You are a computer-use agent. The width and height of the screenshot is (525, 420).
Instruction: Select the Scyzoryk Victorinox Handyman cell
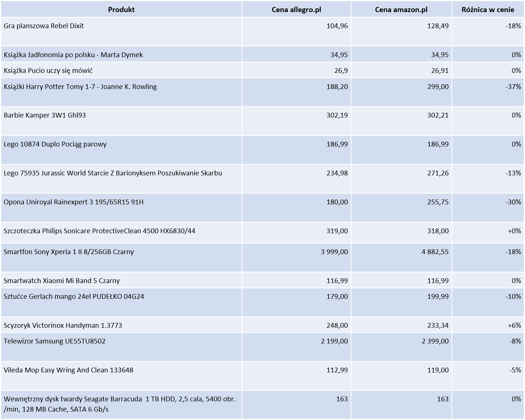63,325
